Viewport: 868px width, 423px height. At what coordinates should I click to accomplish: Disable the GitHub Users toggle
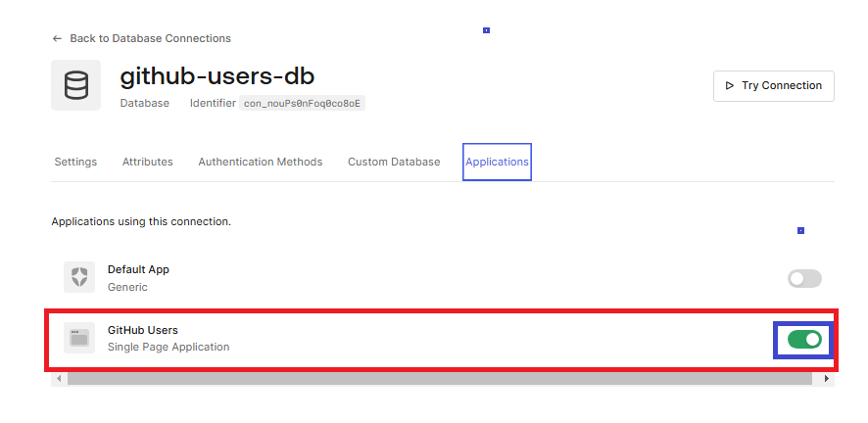(804, 340)
